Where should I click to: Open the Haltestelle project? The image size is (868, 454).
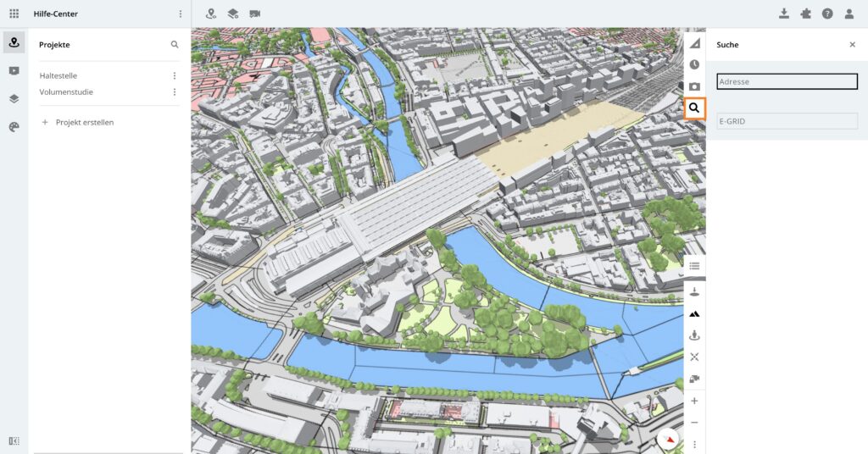tap(58, 75)
